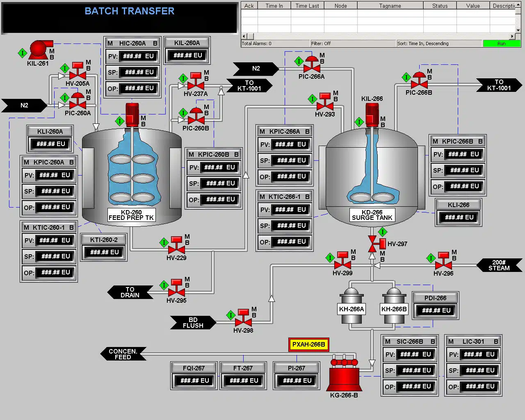Click the Ack column header
This screenshot has height=420, width=525.
tap(249, 6)
